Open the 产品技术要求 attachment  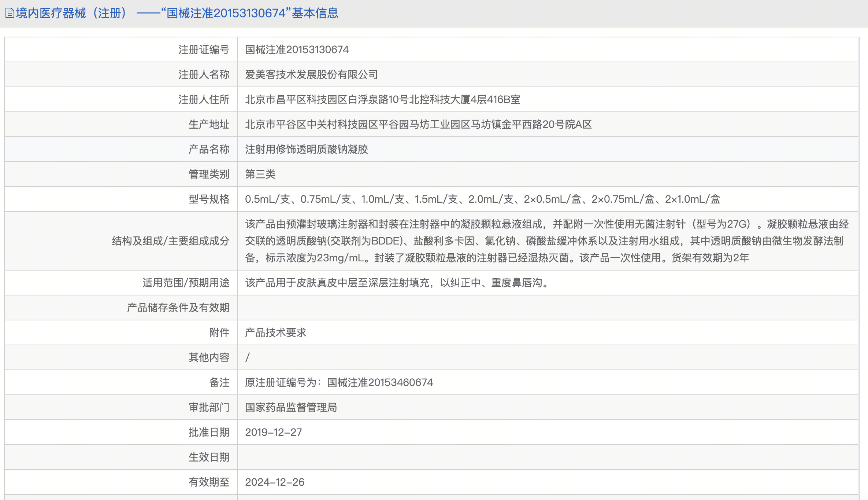tap(276, 332)
